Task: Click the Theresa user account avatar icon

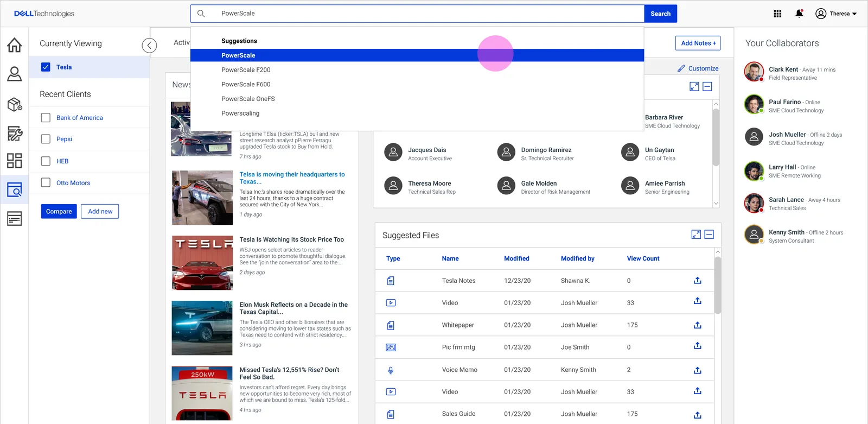Action: (821, 14)
